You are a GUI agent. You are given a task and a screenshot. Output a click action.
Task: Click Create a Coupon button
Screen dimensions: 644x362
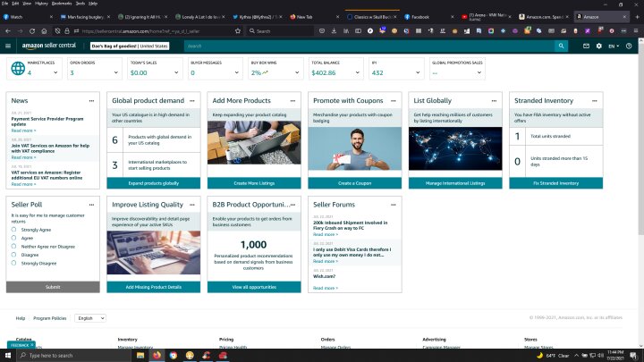click(x=355, y=183)
